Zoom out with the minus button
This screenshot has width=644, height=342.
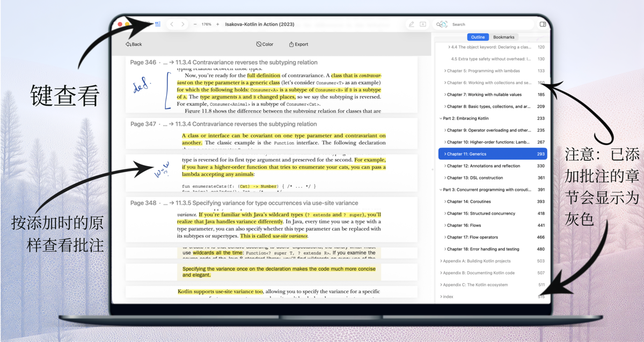point(195,24)
